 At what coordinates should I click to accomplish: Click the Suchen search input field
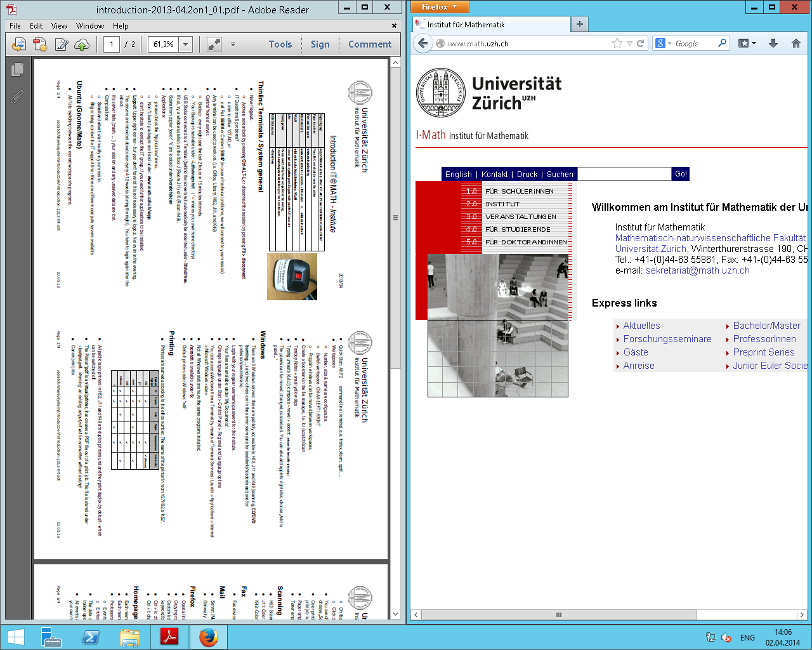point(623,174)
